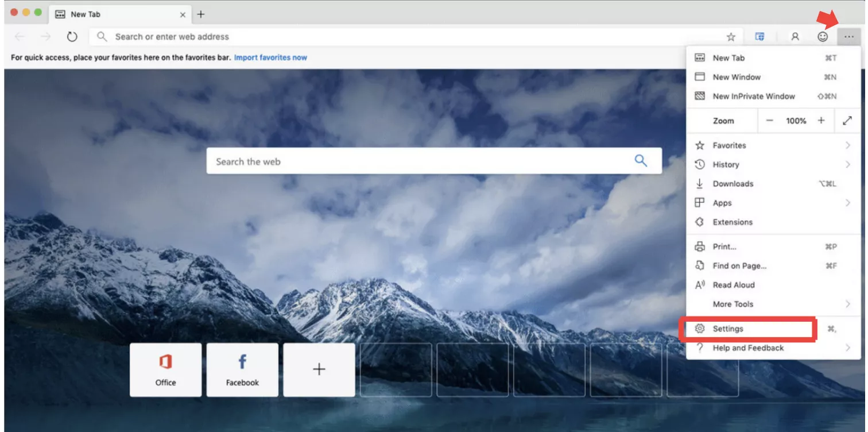The height and width of the screenshot is (432, 868).
Task: Click the Import favorites now link
Action: (x=270, y=57)
